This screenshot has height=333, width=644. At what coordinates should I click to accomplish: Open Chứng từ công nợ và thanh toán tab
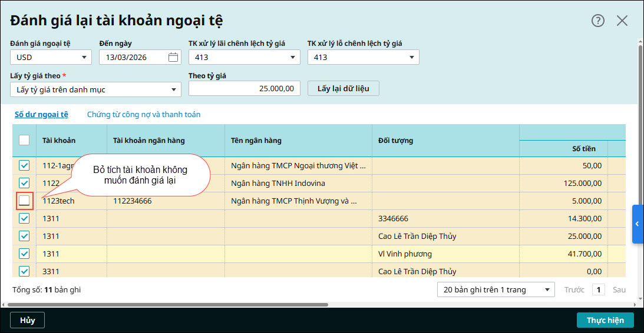tap(144, 115)
